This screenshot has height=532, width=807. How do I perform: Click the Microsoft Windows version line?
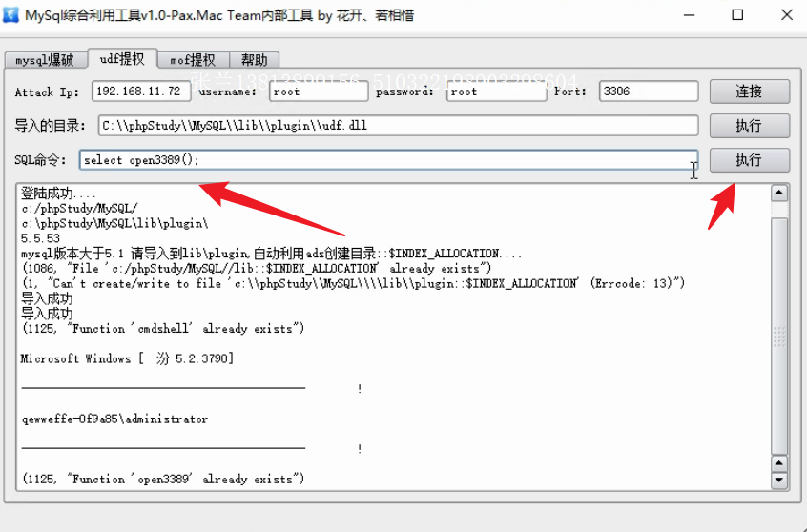point(128,358)
